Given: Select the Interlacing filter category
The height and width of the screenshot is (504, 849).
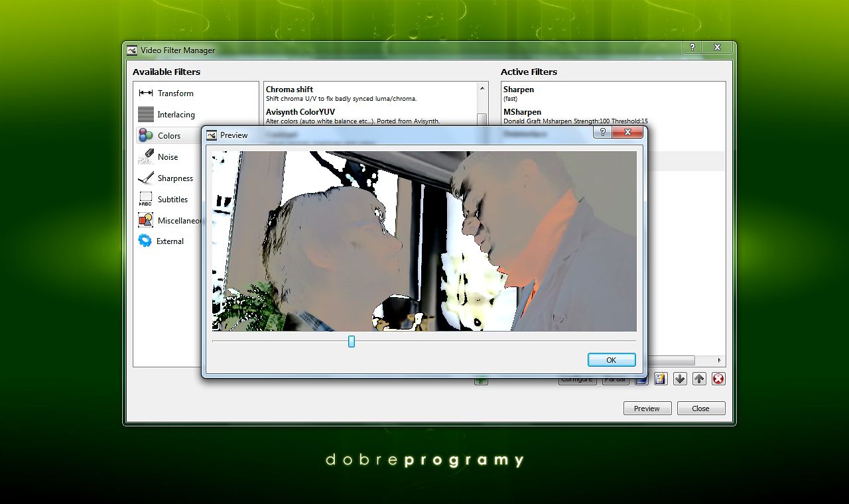Looking at the screenshot, I should (x=166, y=115).
